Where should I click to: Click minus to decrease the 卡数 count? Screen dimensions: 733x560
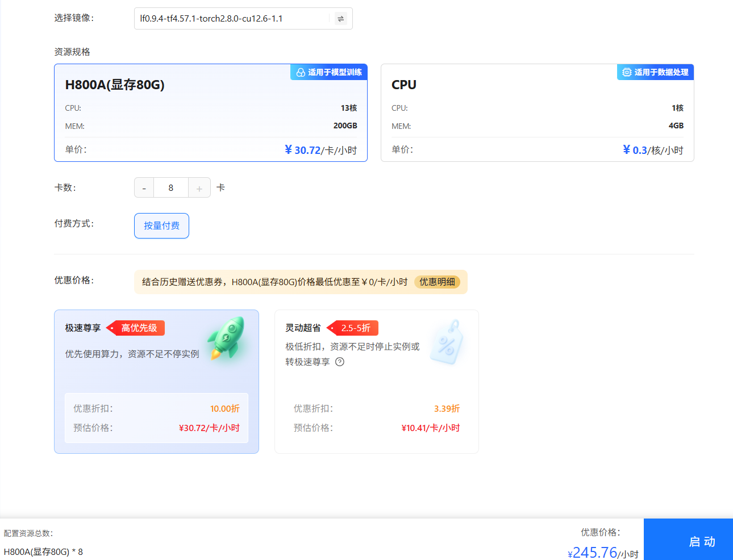coord(144,187)
